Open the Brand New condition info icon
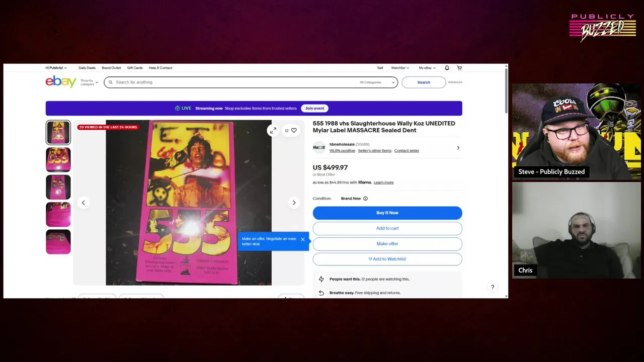 pos(365,199)
